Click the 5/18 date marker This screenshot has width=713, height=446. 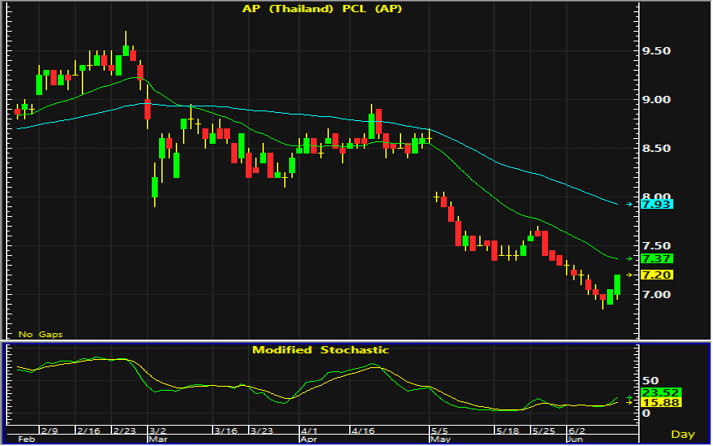[507, 430]
